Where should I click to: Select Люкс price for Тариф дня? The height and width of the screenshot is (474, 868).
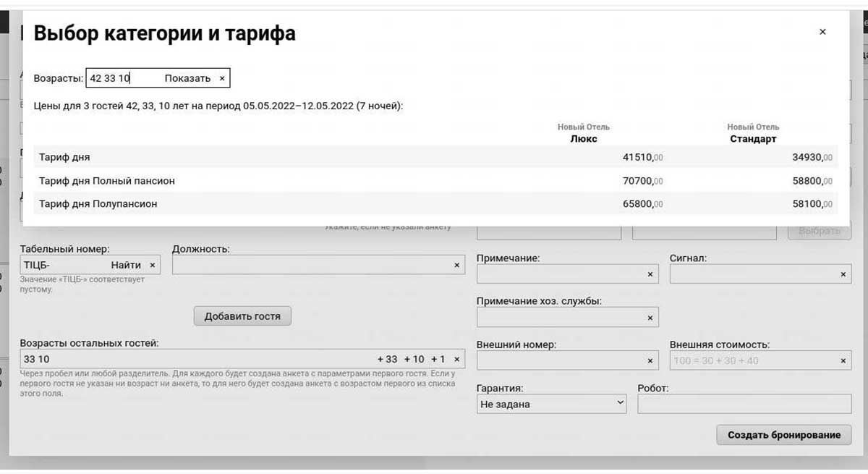pyautogui.click(x=642, y=157)
